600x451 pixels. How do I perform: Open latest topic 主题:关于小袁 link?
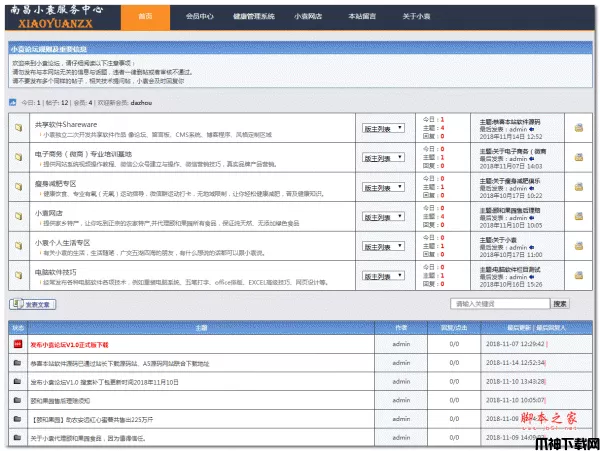[x=498, y=240]
